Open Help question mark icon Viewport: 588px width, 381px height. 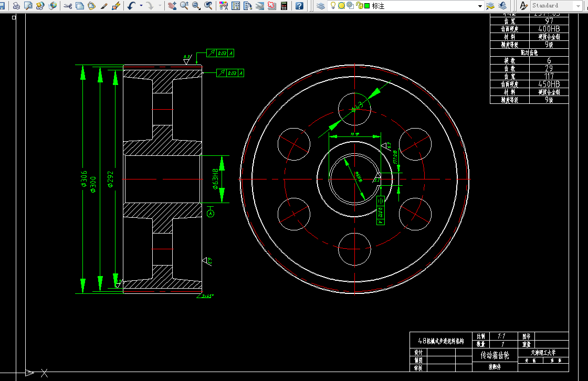point(299,6)
